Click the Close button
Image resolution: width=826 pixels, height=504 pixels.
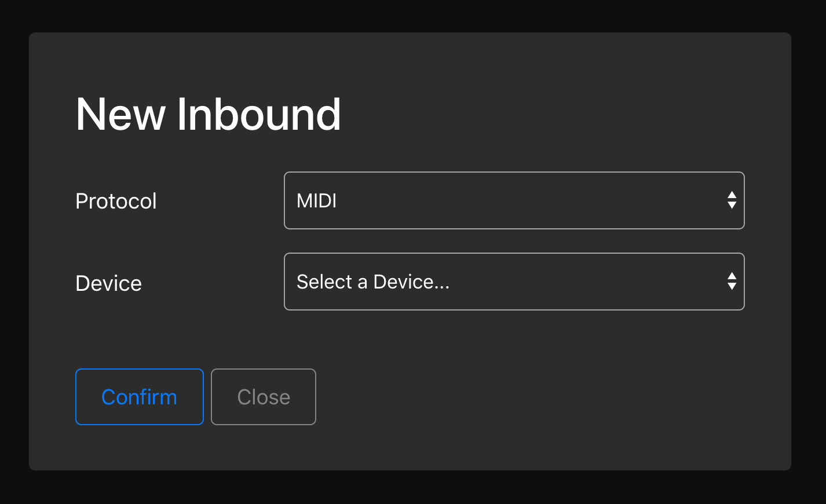[x=264, y=397]
